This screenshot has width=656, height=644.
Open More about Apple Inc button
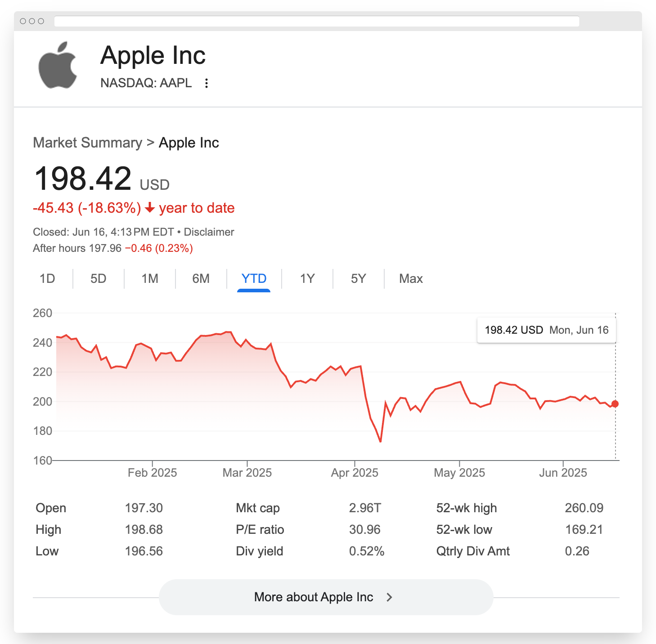click(x=326, y=597)
